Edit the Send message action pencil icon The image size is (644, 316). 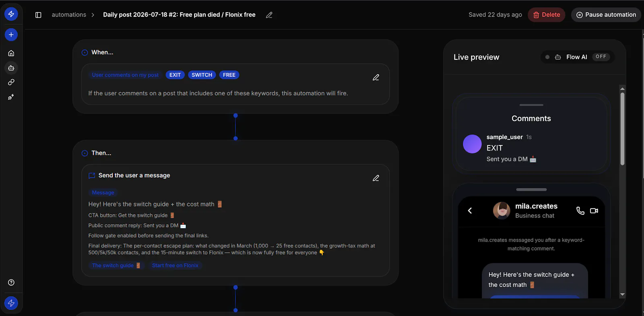pos(376,178)
